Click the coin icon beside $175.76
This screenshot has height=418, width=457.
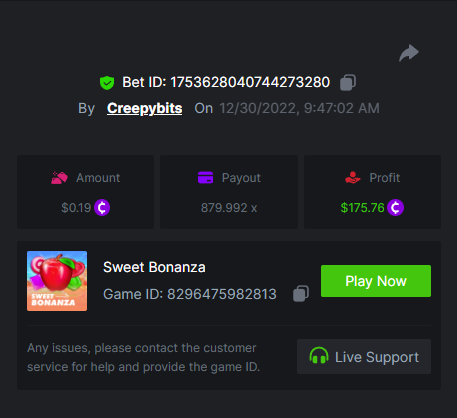pyautogui.click(x=396, y=208)
